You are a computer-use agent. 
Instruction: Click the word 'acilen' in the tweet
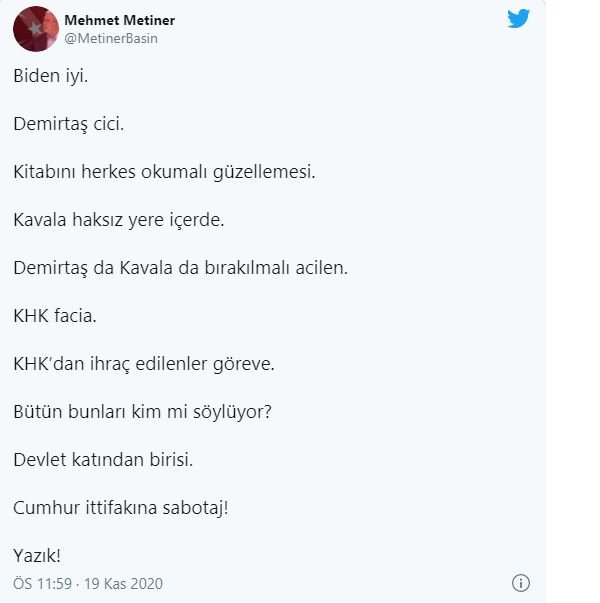pos(320,268)
